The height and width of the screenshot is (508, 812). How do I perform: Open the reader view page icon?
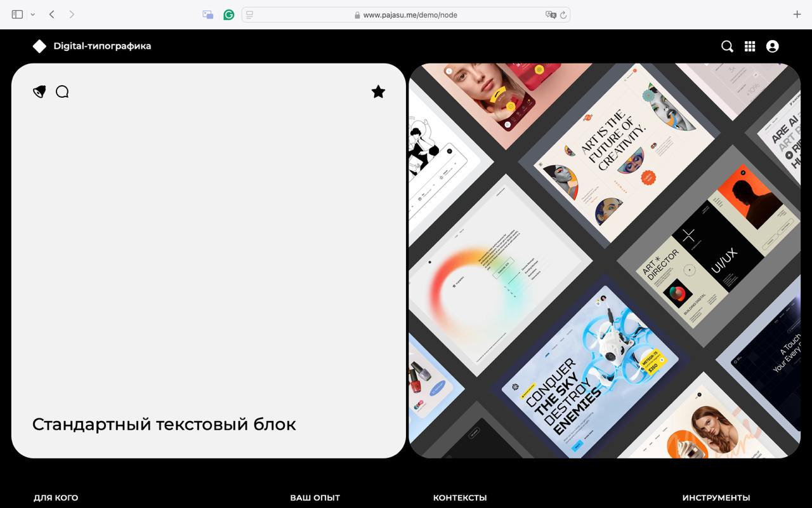tap(249, 15)
